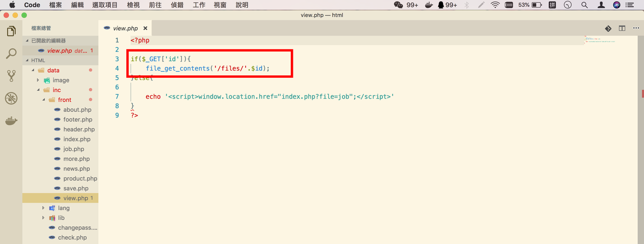Select the view.php editor tab
Image resolution: width=644 pixels, height=244 pixels.
click(x=125, y=29)
